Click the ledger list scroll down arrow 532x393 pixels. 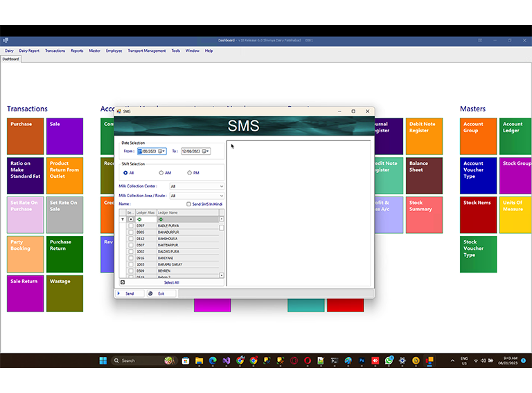[x=222, y=275]
